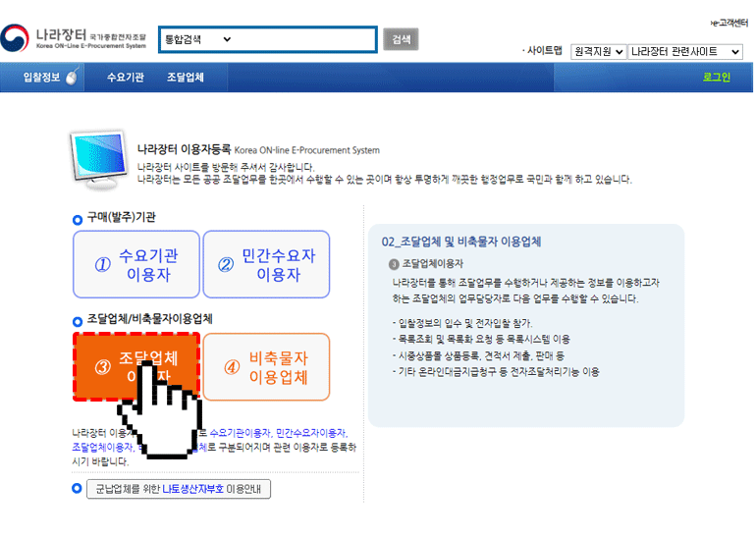The height and width of the screenshot is (538, 756).
Task: Click text 입찰정보의 입수 및 전자입찰 참가
Action: [x=465, y=323]
